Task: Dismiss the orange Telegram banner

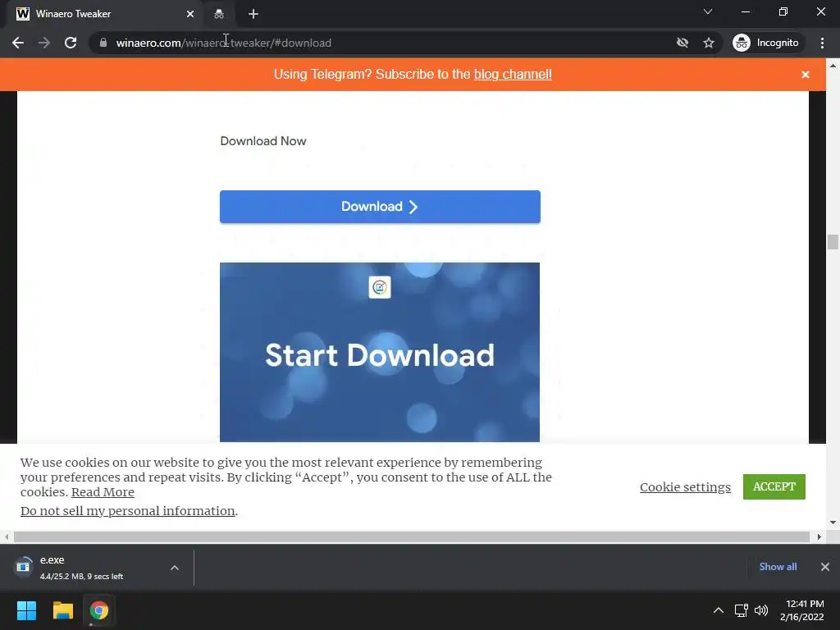Action: [806, 75]
